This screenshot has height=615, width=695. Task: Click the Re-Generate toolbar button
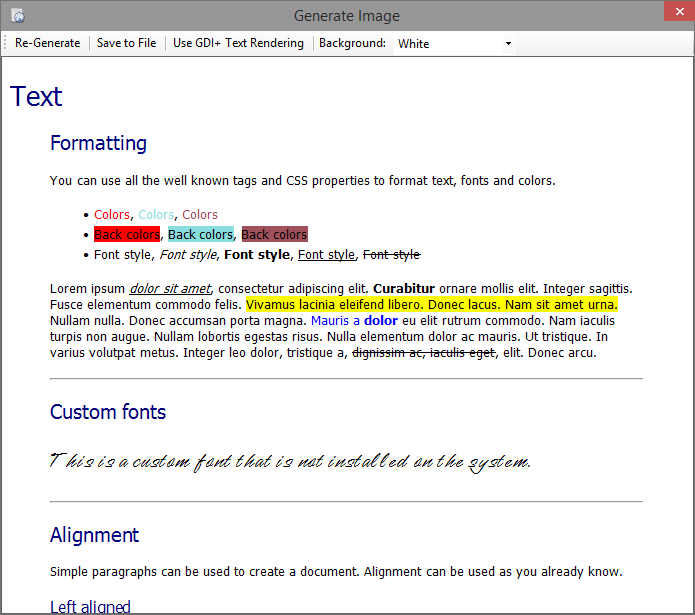[x=48, y=43]
